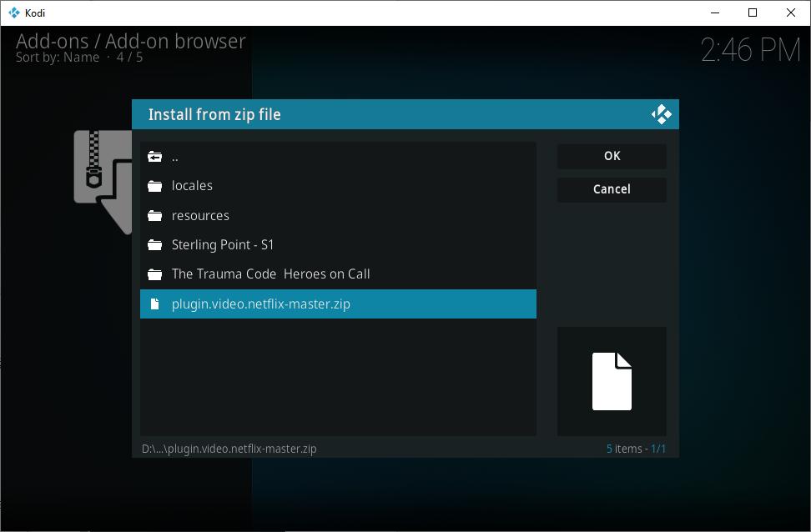Screen dimensions: 811x532
Task: Open the 'Sterling Point - S1' folder
Action: (x=338, y=244)
